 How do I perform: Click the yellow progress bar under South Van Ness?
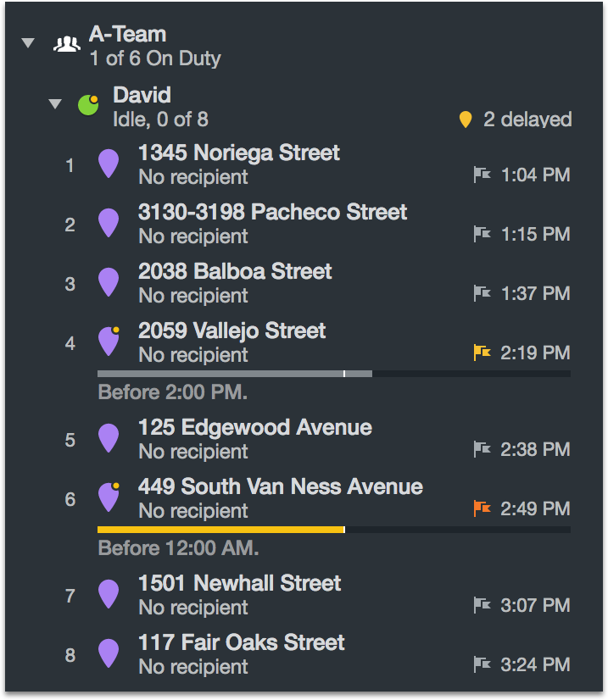221,530
